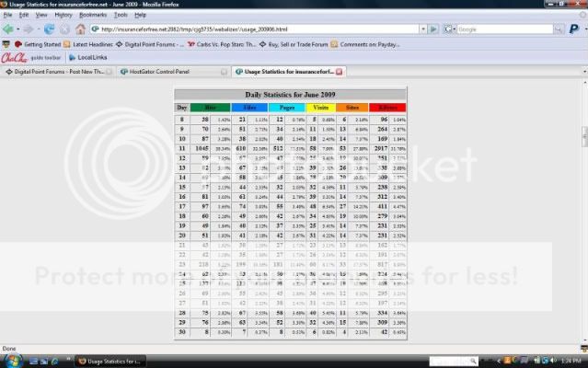Viewport: 588px width, 368px height.
Task: Click the Local Links toolbar button
Action: pyautogui.click(x=88, y=58)
